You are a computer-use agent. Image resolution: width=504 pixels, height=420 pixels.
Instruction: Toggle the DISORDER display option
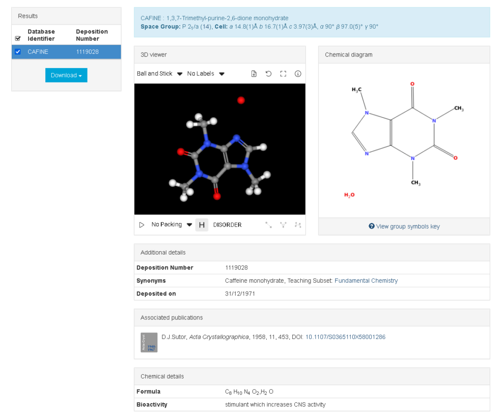[x=227, y=225]
